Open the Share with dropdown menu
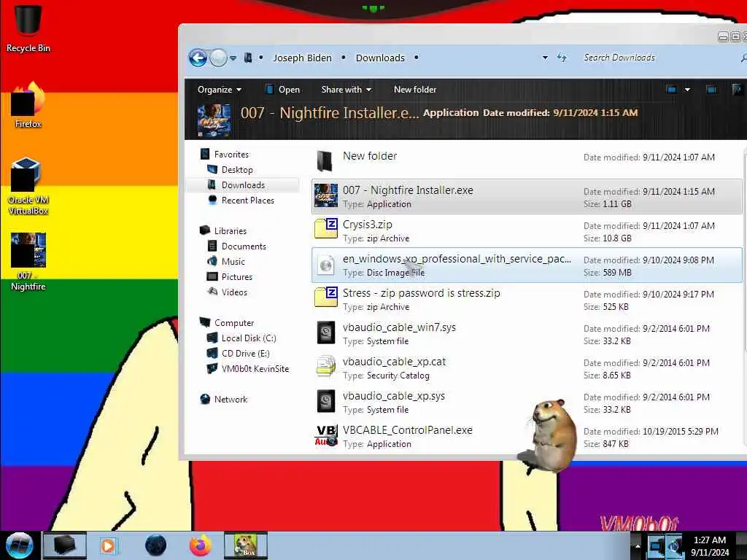Viewport: 747px width, 560px height. (x=347, y=90)
